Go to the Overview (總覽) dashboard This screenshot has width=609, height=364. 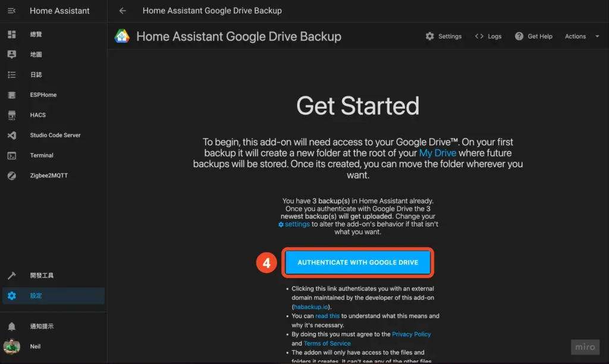[x=36, y=34]
